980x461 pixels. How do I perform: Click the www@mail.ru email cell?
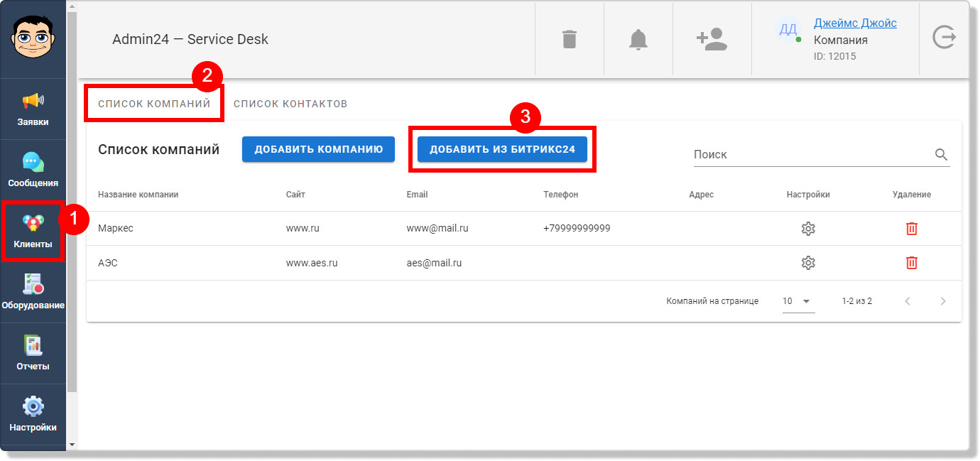(437, 229)
